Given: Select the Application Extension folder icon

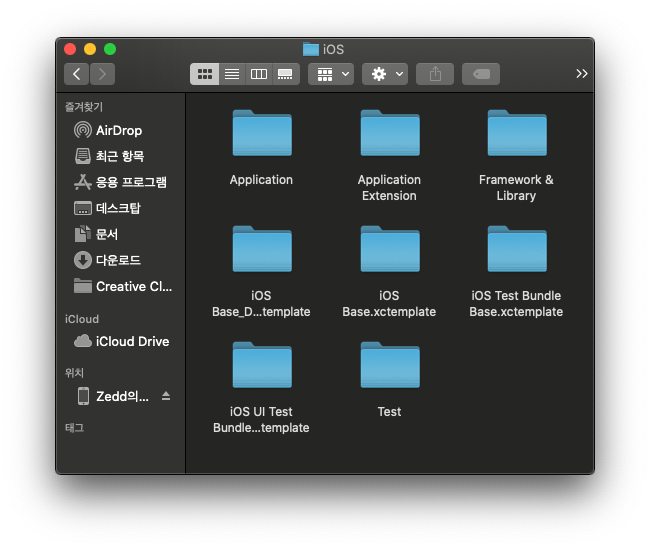Looking at the screenshot, I should (x=390, y=133).
